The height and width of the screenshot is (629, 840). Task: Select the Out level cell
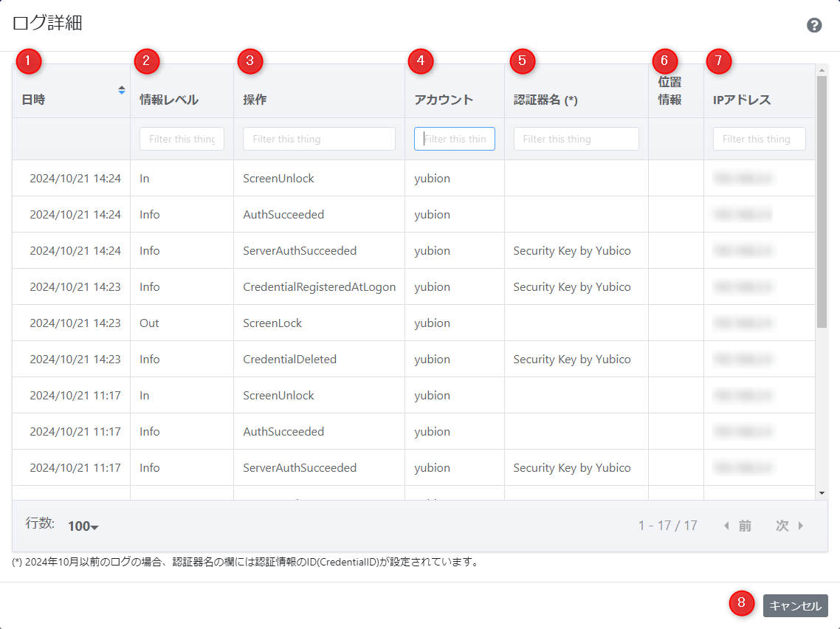(x=182, y=323)
